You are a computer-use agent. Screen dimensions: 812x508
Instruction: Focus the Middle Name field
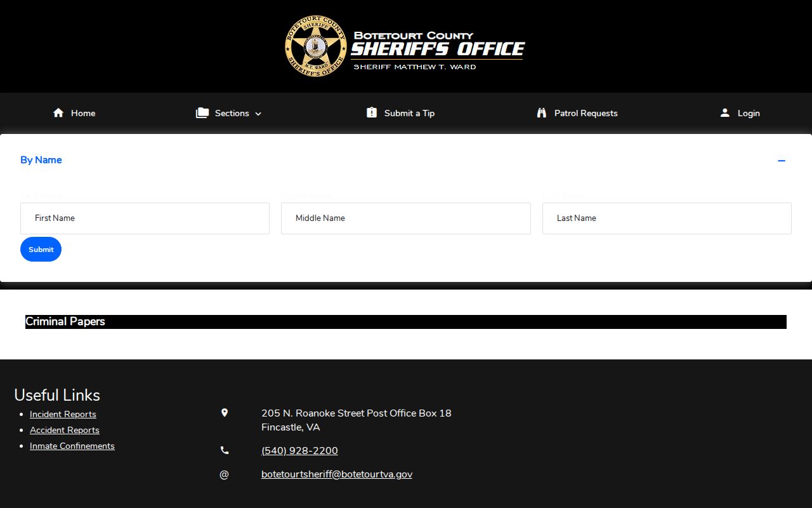406,218
